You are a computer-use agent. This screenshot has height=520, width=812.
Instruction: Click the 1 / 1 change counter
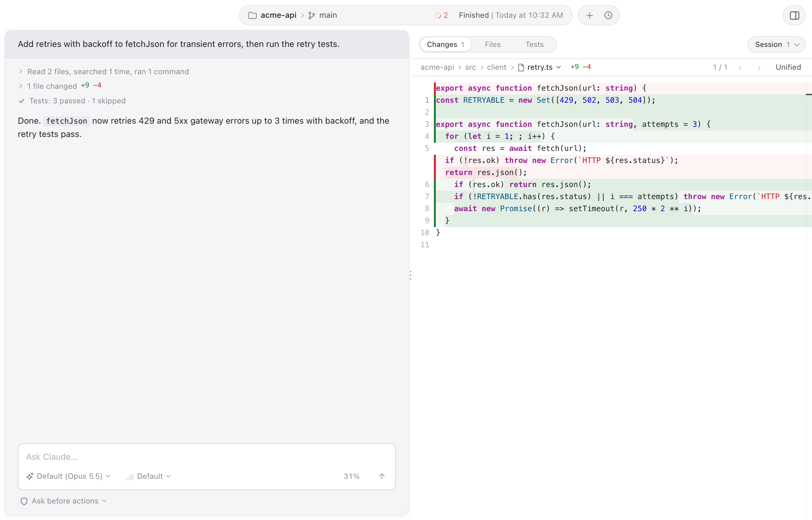tap(720, 67)
